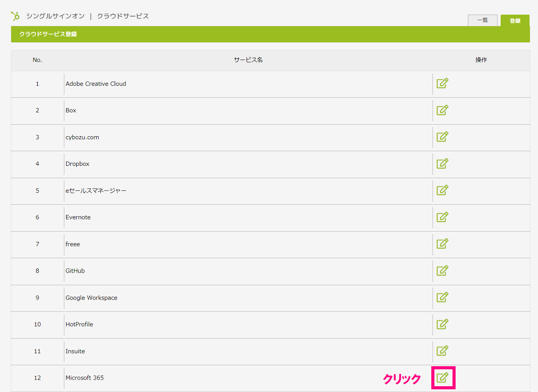
Task: Click the No. column header
Action: (37, 60)
